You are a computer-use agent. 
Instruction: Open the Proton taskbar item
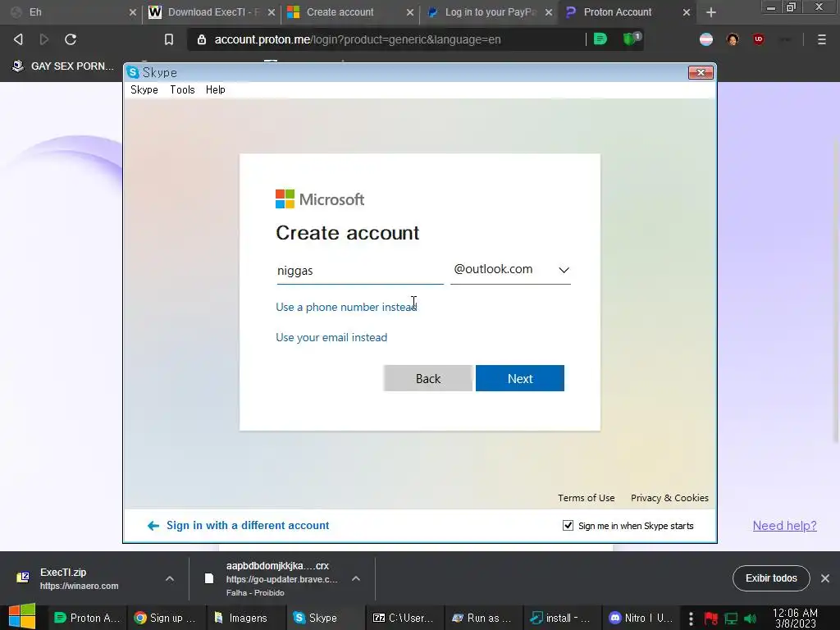87,619
